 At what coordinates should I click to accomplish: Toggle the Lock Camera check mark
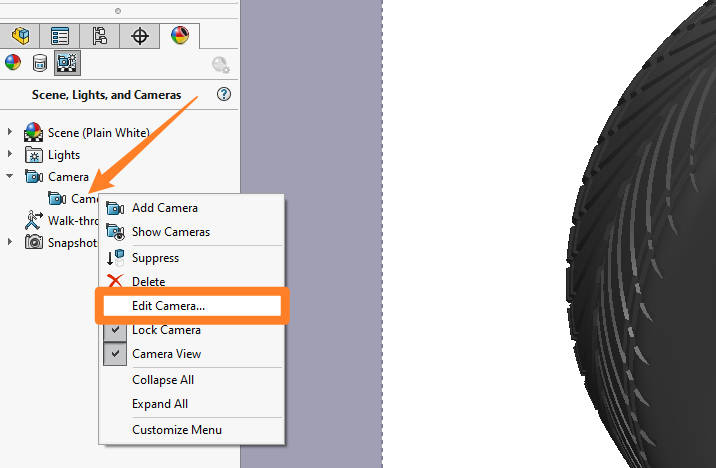click(x=115, y=330)
